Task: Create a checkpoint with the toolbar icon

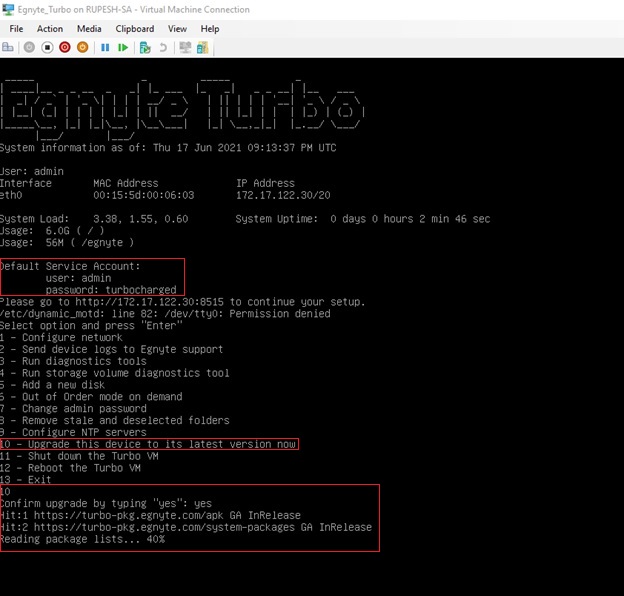Action: 145,48
